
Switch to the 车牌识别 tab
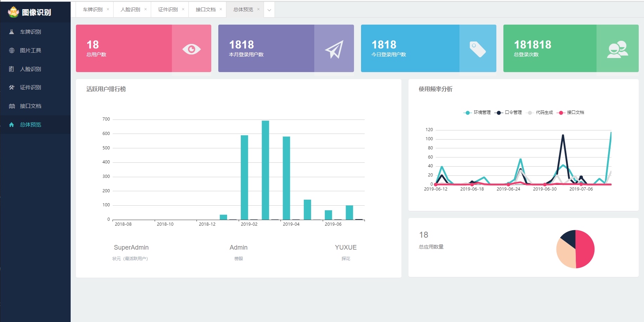[x=93, y=9]
